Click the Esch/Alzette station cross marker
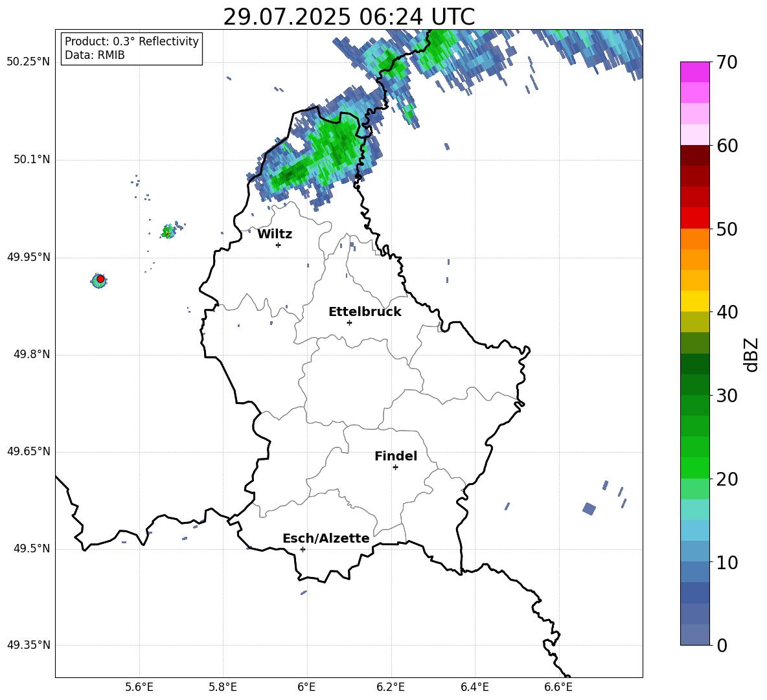Screen dimensions: 767x700 pyautogui.click(x=303, y=549)
